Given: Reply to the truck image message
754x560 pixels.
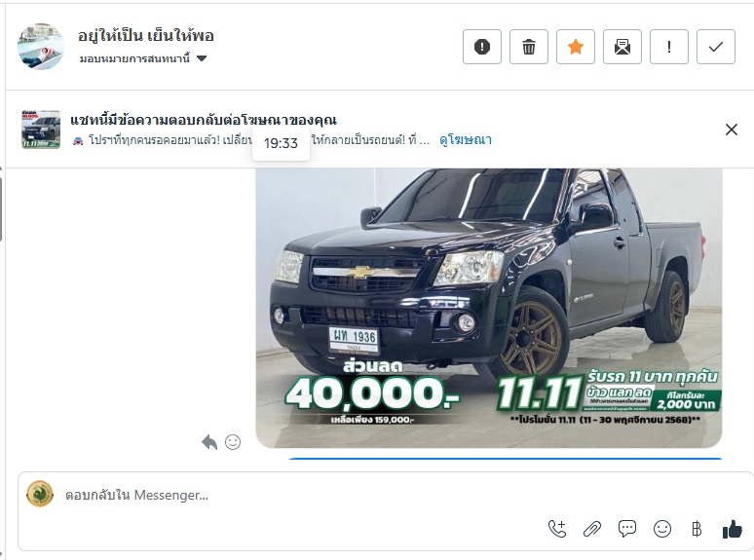Looking at the screenshot, I should pos(209,442).
